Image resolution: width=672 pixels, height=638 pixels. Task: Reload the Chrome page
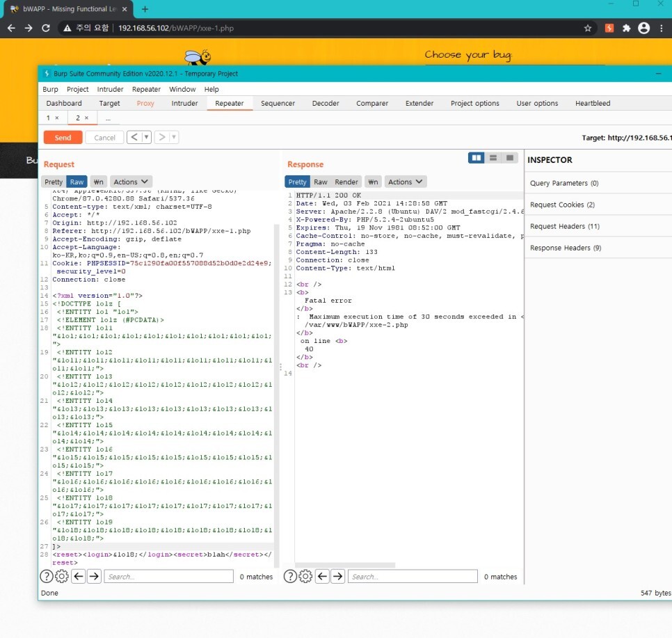click(45, 29)
